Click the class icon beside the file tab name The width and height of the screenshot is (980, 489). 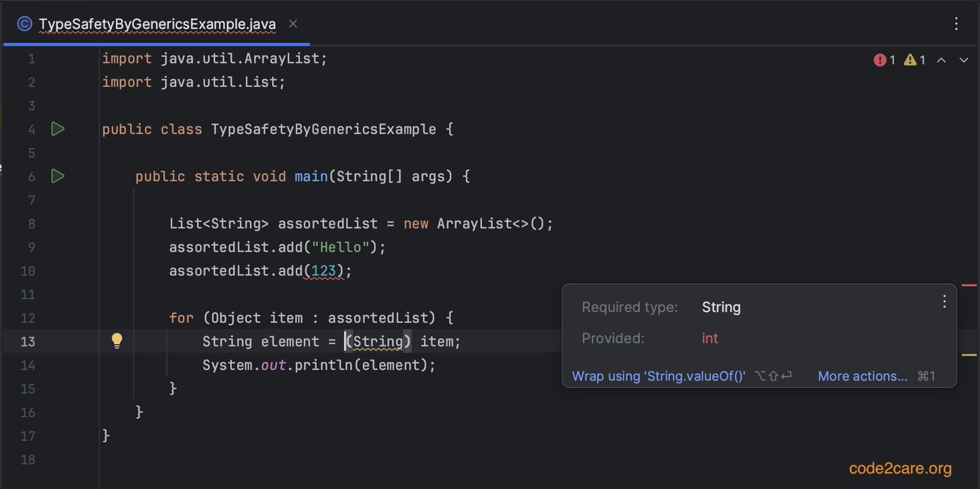[x=24, y=24]
